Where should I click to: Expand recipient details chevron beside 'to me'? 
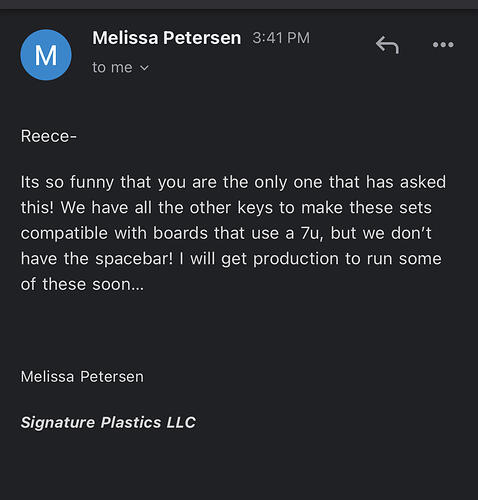tap(144, 68)
